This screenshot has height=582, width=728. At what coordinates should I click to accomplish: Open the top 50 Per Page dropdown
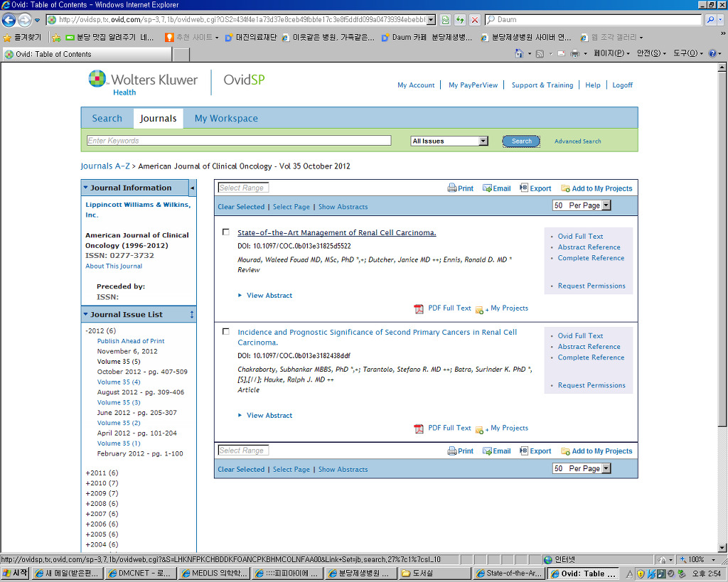pyautogui.click(x=582, y=205)
